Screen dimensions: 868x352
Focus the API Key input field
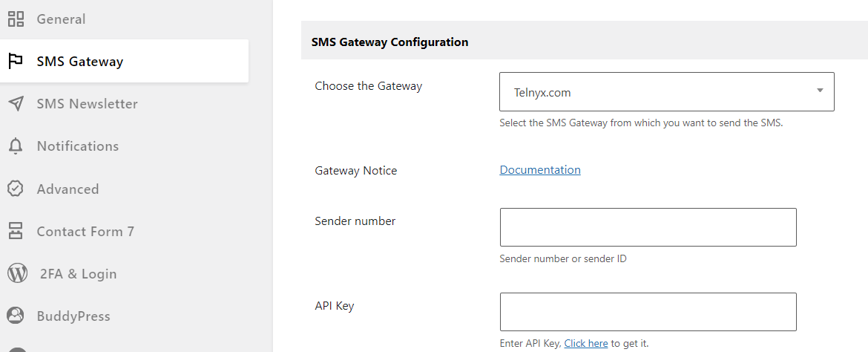point(648,312)
